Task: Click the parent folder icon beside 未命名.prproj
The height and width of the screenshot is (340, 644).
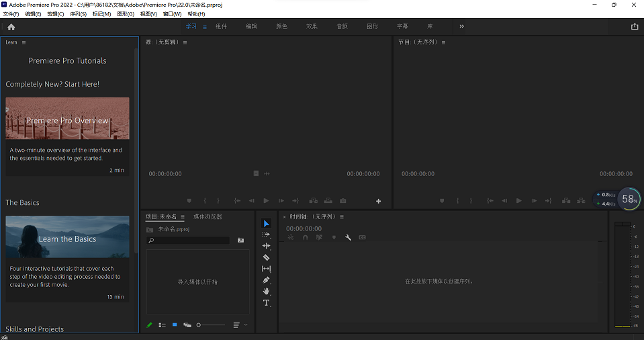Action: coord(150,229)
